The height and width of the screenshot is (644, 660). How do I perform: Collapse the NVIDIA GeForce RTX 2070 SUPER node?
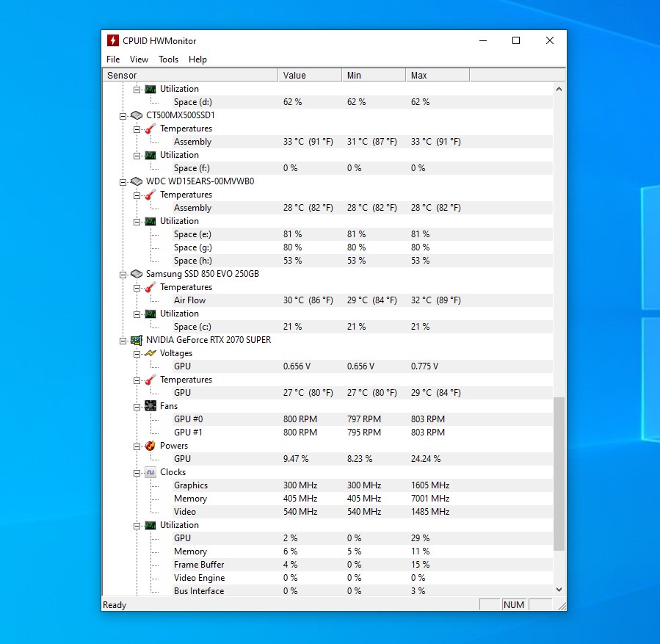[x=123, y=341]
